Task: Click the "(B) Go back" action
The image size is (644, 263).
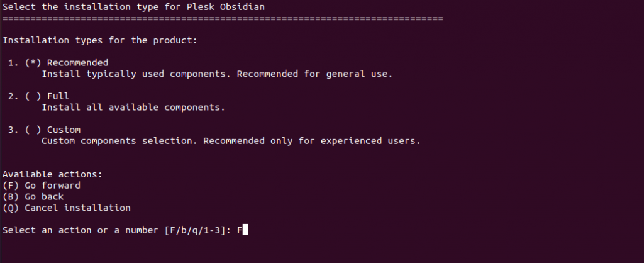Action: click(33, 196)
